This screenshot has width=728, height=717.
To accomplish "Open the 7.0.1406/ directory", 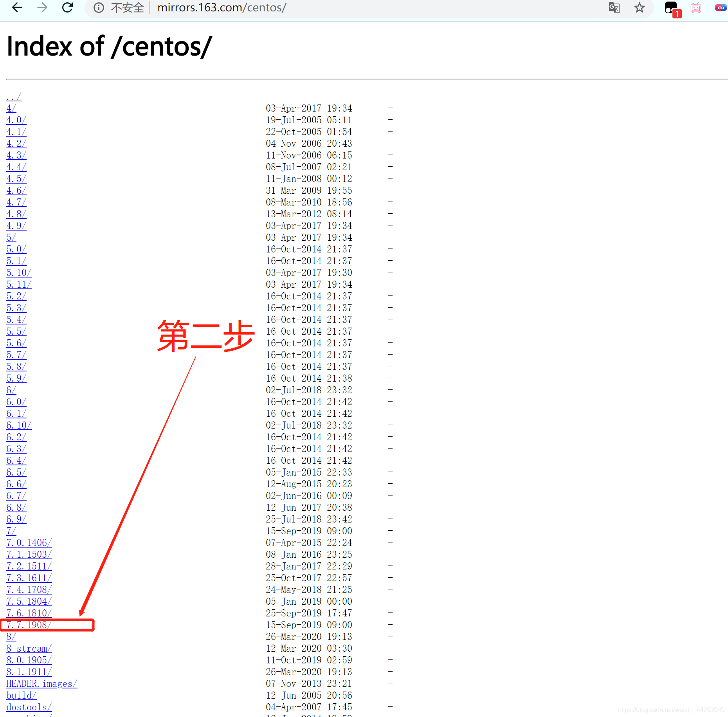I will tap(29, 542).
